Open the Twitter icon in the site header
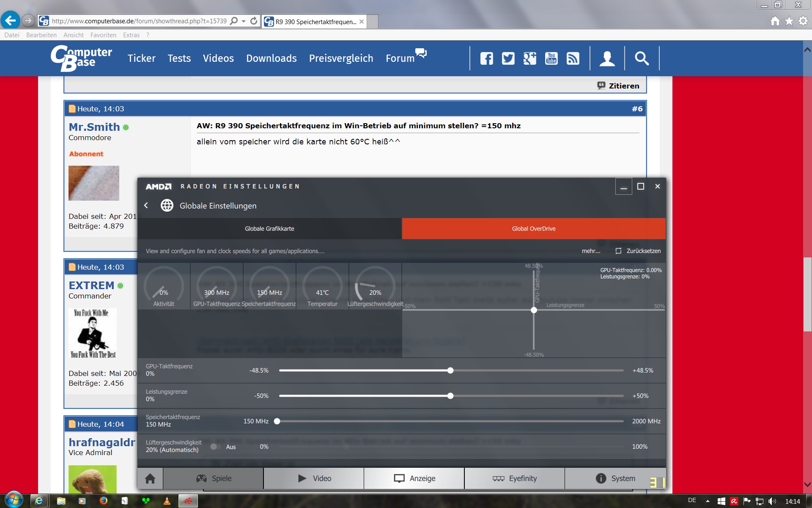The width and height of the screenshot is (812, 508). pyautogui.click(x=508, y=58)
